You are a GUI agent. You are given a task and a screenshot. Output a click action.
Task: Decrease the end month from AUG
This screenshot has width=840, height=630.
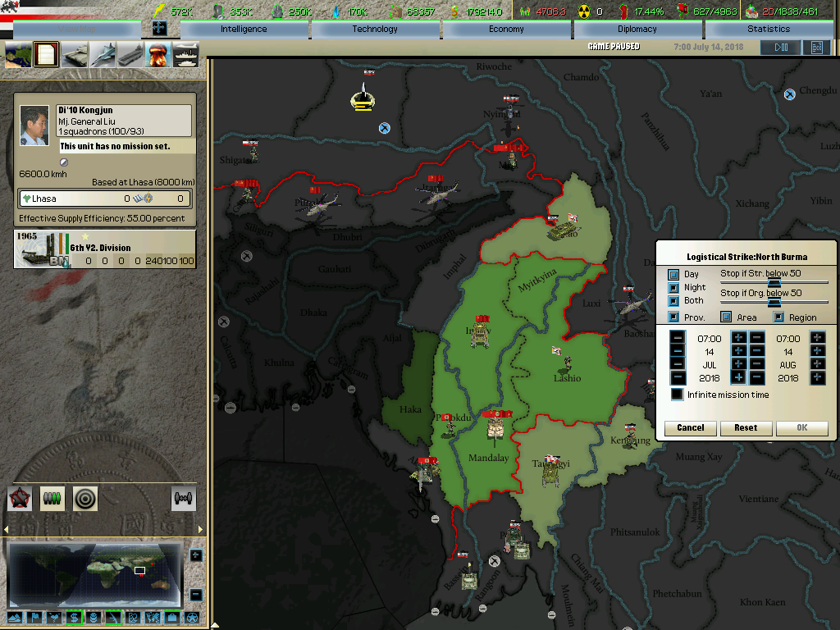pyautogui.click(x=757, y=364)
